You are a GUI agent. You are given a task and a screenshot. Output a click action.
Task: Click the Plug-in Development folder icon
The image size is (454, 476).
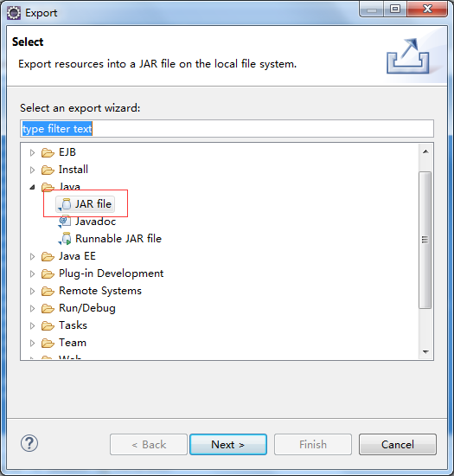tap(48, 273)
